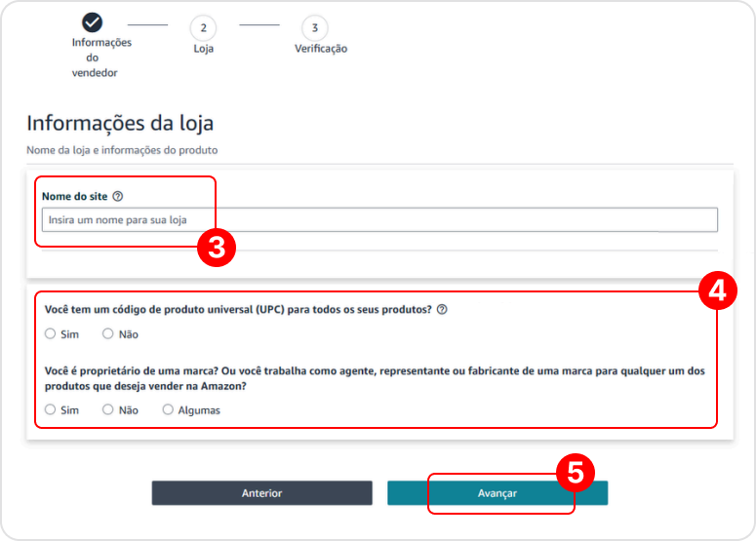Screen dimensions: 756x541
Task: Go back with the Anterior button
Action: pos(261,493)
